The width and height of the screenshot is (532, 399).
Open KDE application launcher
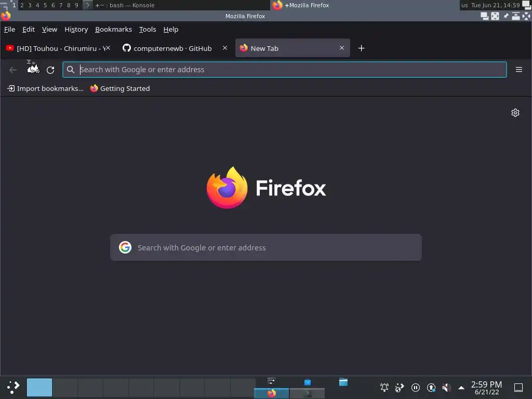(x=13, y=387)
